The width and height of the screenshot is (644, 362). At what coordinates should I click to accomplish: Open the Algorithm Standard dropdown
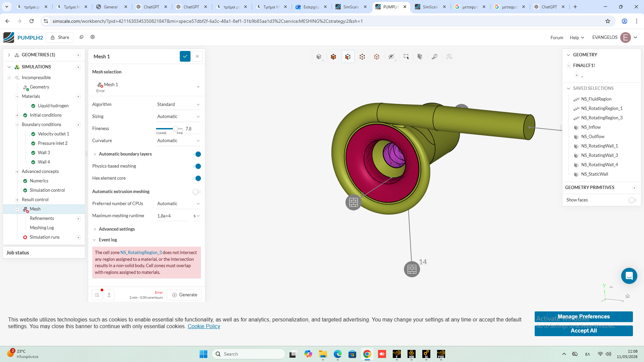[x=178, y=105]
